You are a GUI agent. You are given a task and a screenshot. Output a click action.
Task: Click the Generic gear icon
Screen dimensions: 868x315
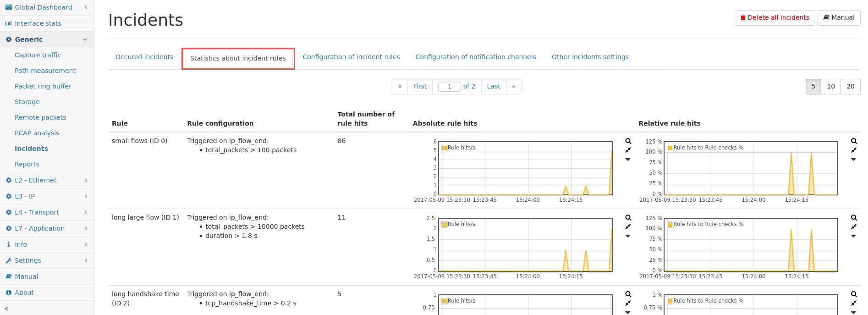pos(9,39)
